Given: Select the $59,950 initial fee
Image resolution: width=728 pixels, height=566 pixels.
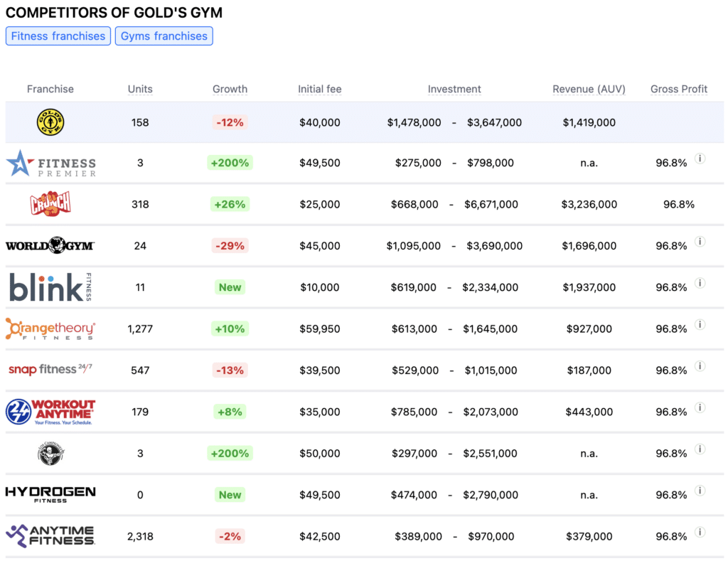Looking at the screenshot, I should [x=319, y=329].
